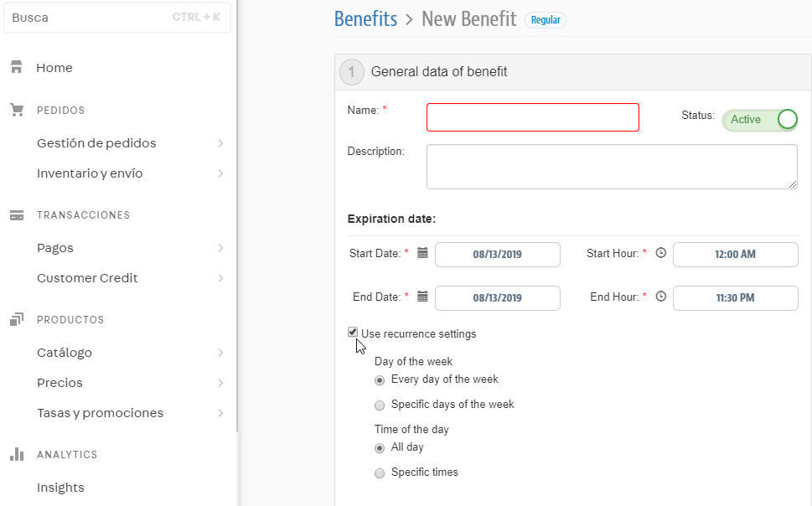Click the Start Hour clock icon
The width and height of the screenshot is (812, 506).
point(660,253)
